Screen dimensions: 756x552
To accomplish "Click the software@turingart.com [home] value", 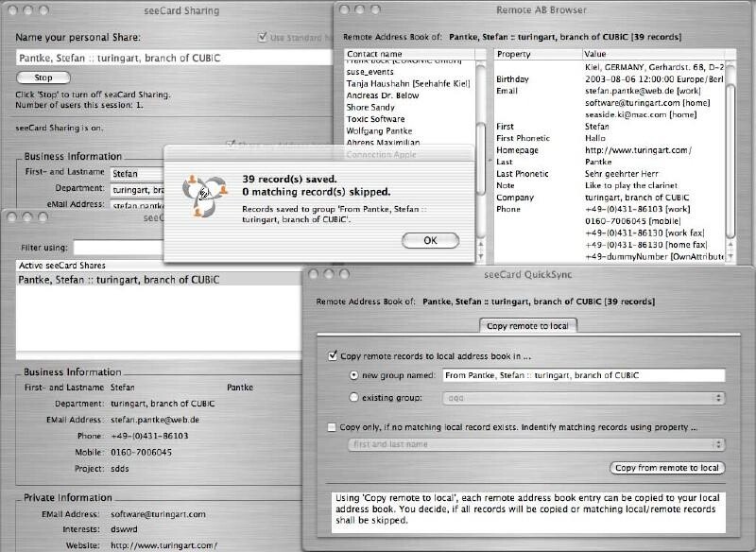I will click(x=647, y=103).
